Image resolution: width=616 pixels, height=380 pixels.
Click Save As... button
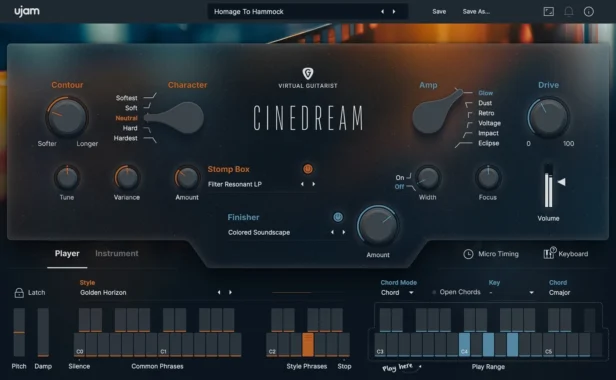point(476,12)
